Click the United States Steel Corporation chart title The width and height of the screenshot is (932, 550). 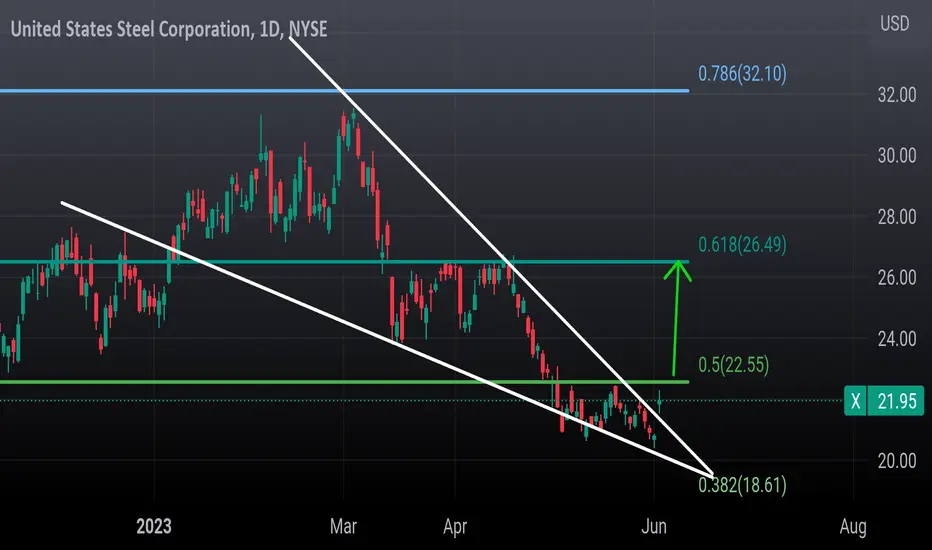[169, 29]
